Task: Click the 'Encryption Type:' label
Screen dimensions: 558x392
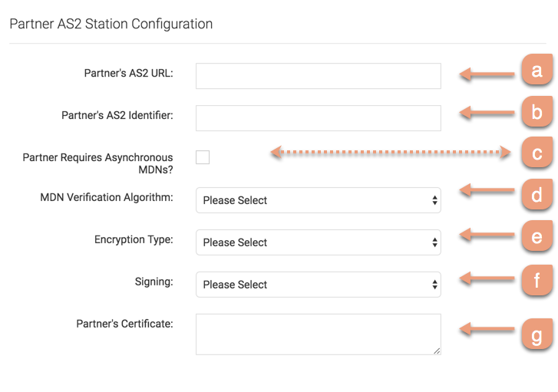Action: (134, 239)
